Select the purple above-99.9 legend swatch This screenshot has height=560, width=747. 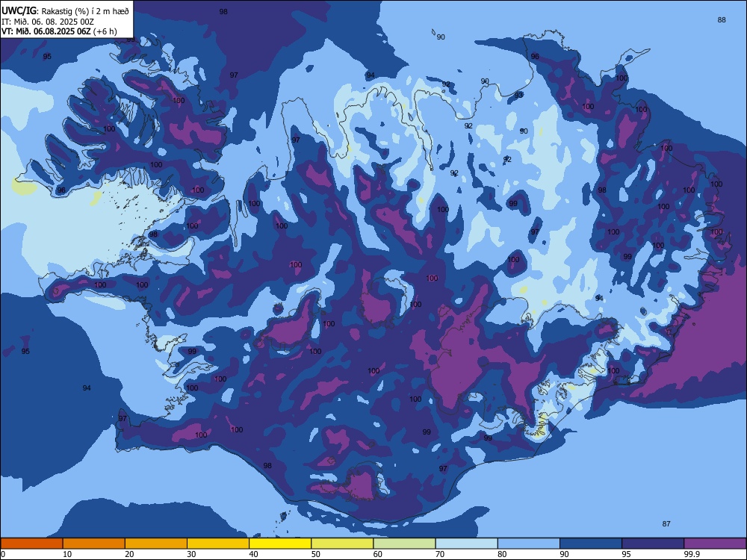click(715, 544)
